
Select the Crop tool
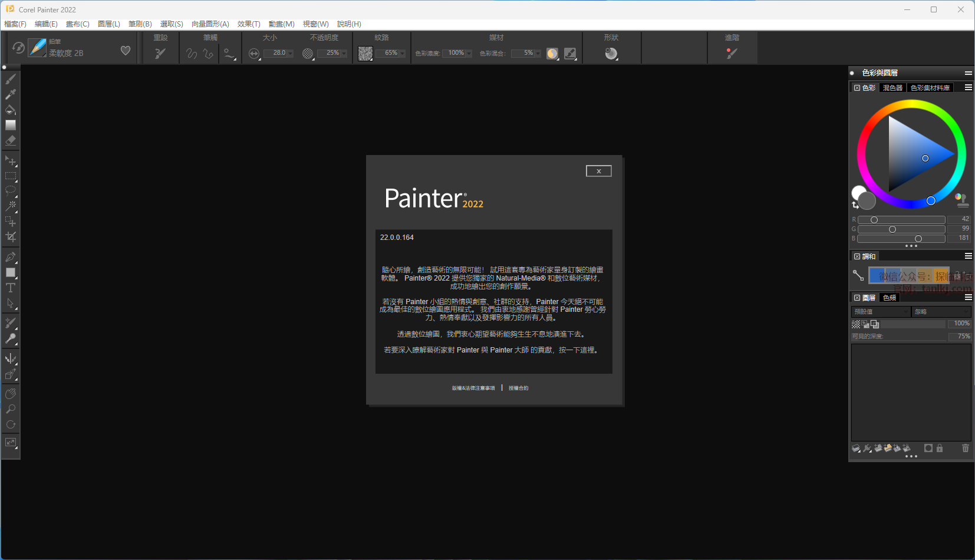click(x=11, y=237)
